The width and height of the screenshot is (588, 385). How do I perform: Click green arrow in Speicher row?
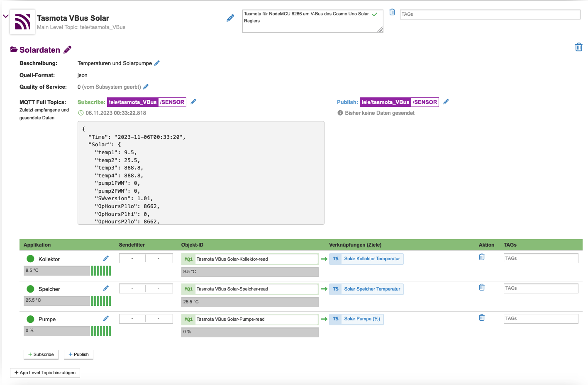pyautogui.click(x=324, y=289)
